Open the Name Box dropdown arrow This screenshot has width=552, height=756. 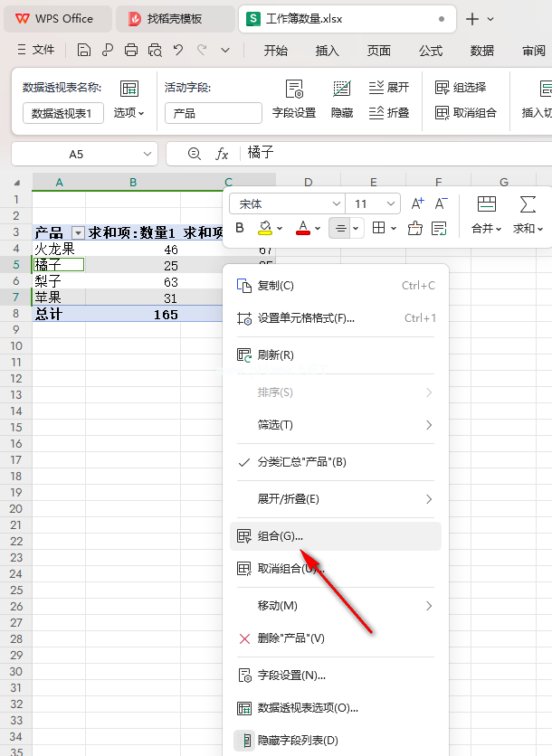pos(148,155)
